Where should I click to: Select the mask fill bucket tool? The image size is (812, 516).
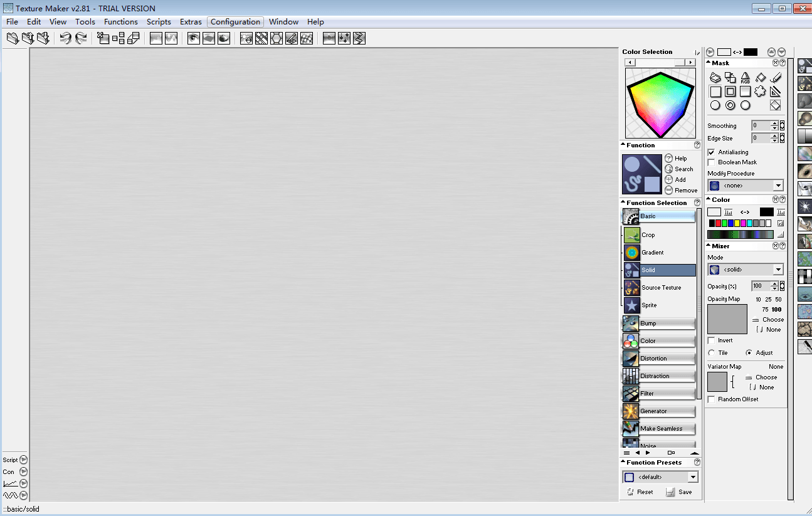click(761, 77)
